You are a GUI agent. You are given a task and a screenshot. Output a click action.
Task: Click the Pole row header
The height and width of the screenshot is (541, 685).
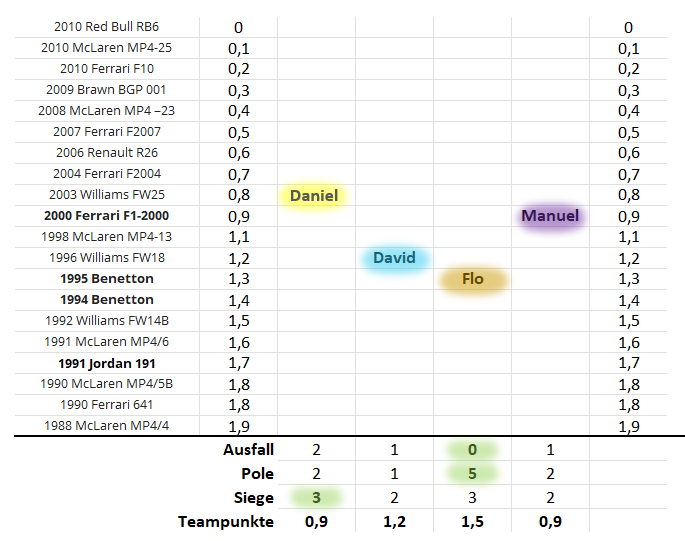tap(257, 474)
